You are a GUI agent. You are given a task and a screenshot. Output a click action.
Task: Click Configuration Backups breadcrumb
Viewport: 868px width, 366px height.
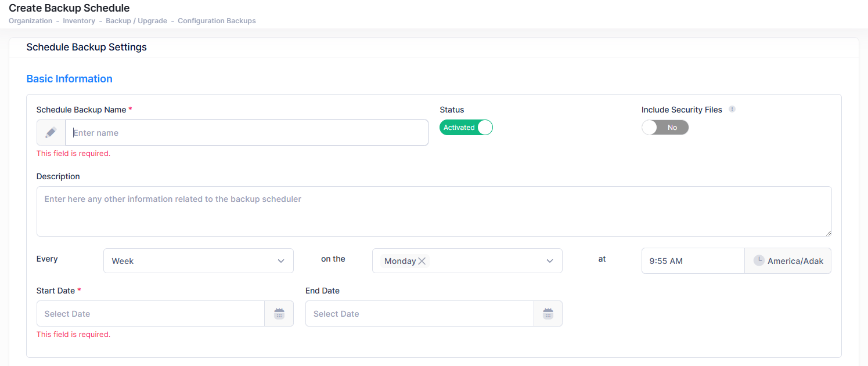tap(217, 21)
